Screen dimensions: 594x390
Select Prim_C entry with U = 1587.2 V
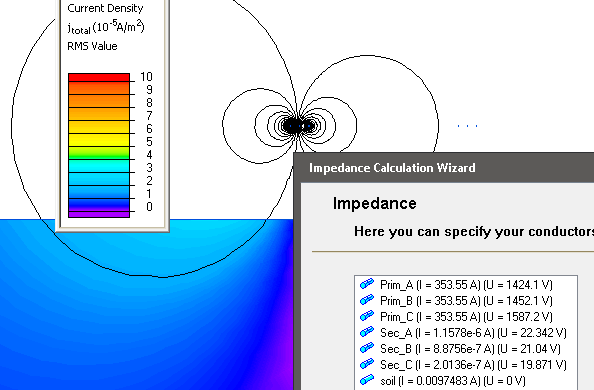[x=466, y=316]
